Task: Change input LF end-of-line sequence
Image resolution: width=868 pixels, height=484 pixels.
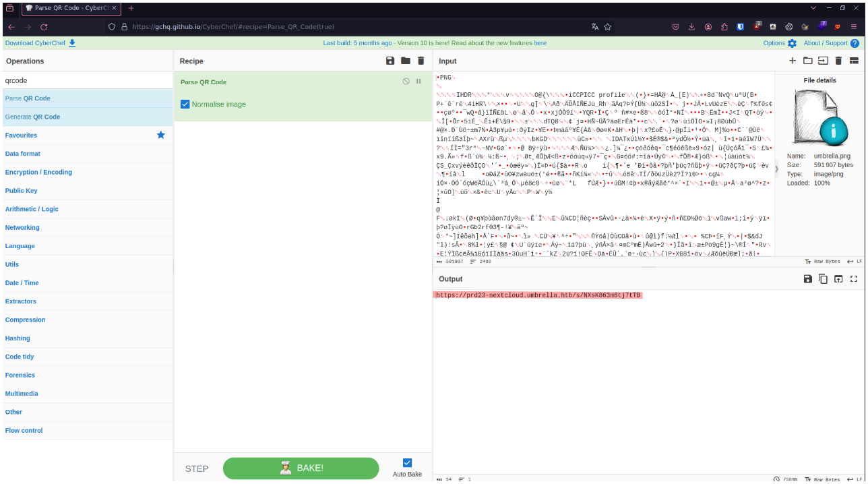Action: [x=855, y=262]
